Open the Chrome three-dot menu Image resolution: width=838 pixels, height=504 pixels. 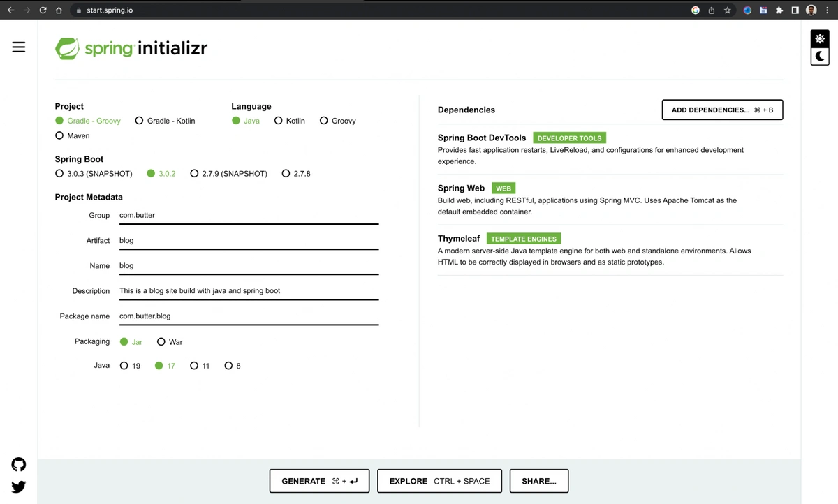tap(826, 10)
